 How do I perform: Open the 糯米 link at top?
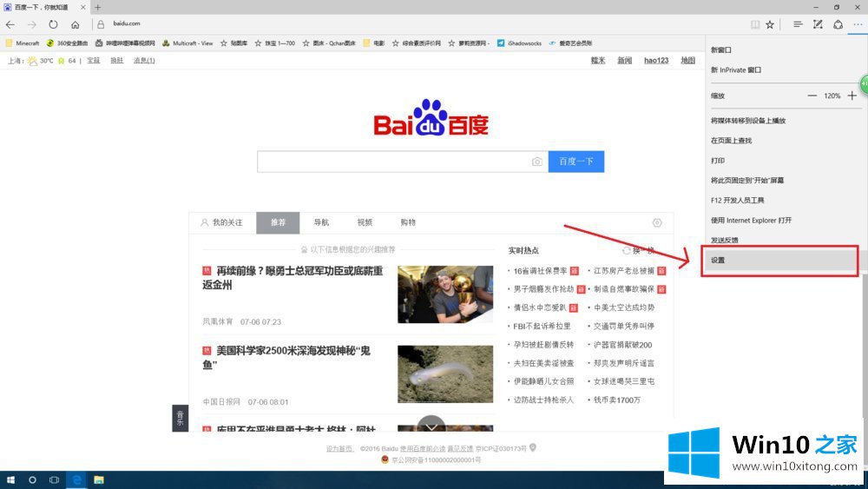pyautogui.click(x=598, y=60)
